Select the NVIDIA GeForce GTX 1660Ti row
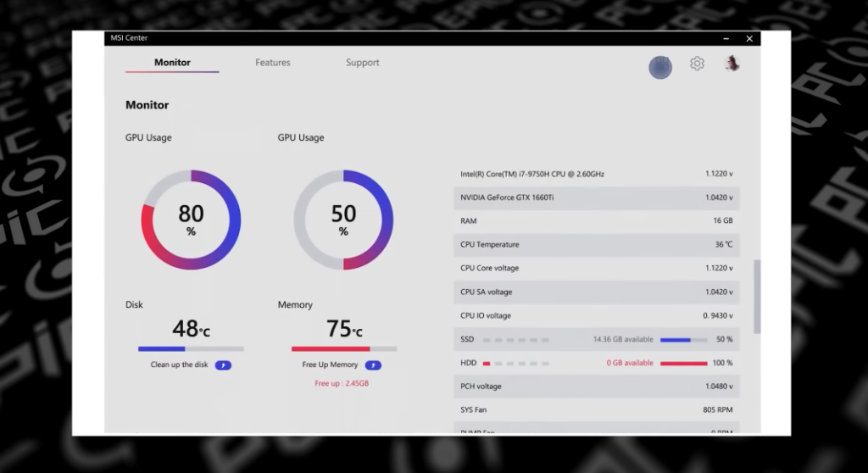 pos(597,198)
